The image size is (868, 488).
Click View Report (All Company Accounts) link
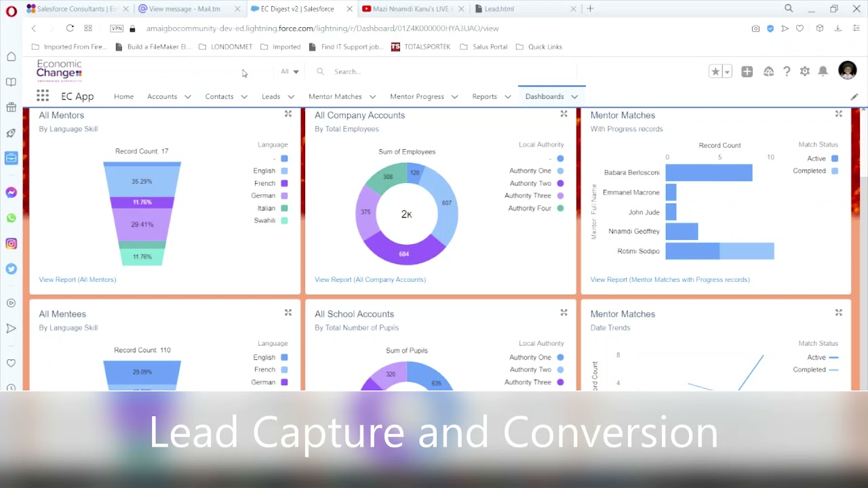coord(370,279)
